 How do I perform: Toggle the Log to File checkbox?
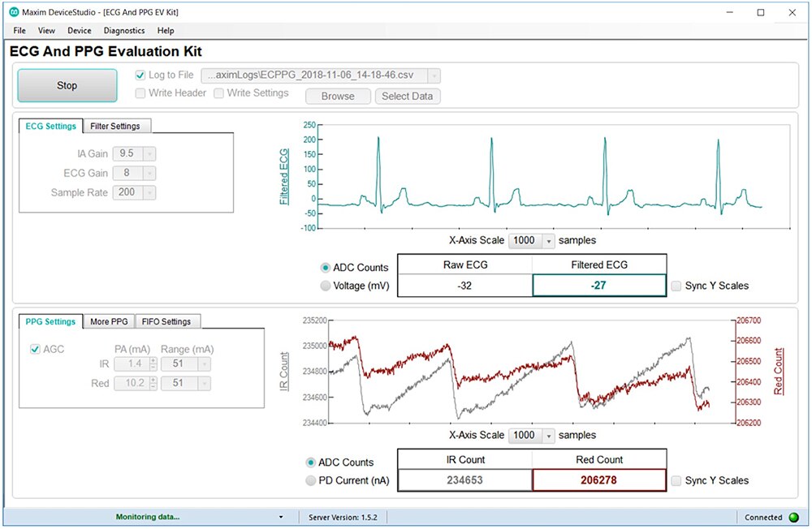pyautogui.click(x=140, y=75)
